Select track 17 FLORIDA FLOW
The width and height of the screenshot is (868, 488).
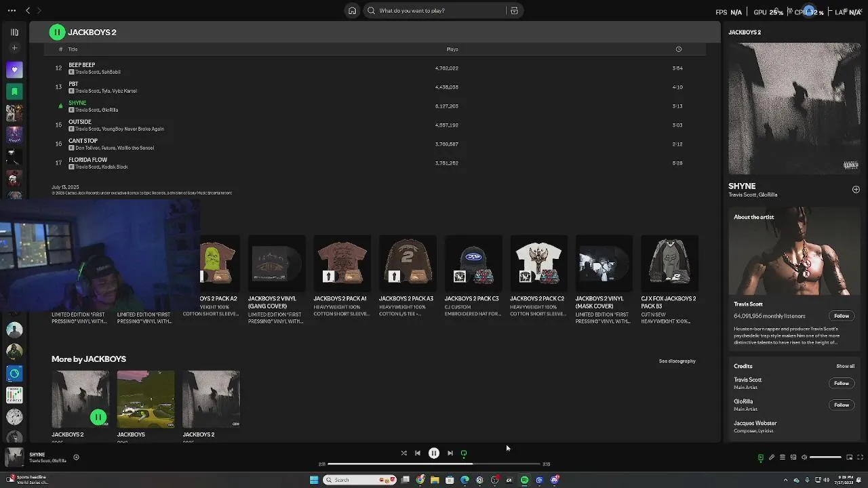tap(374, 163)
